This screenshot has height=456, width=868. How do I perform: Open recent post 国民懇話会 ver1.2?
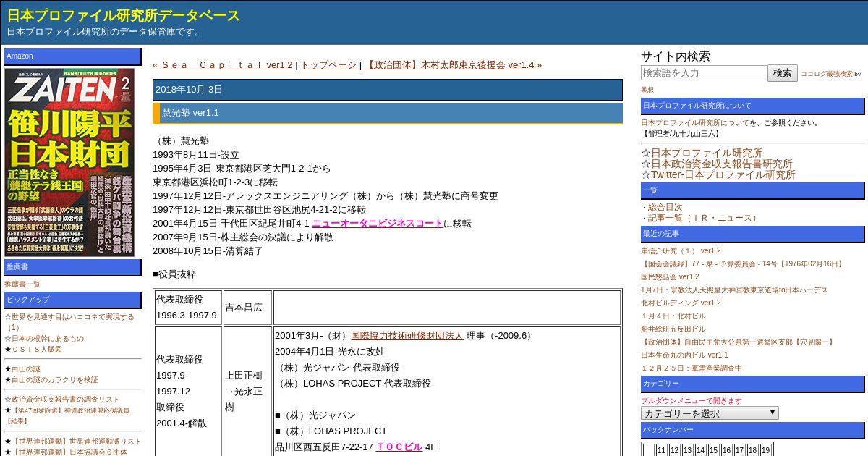(670, 277)
